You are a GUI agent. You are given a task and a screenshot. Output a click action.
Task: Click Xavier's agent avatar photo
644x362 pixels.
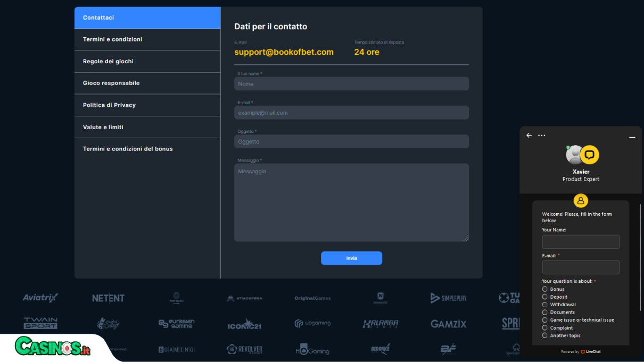tap(575, 155)
